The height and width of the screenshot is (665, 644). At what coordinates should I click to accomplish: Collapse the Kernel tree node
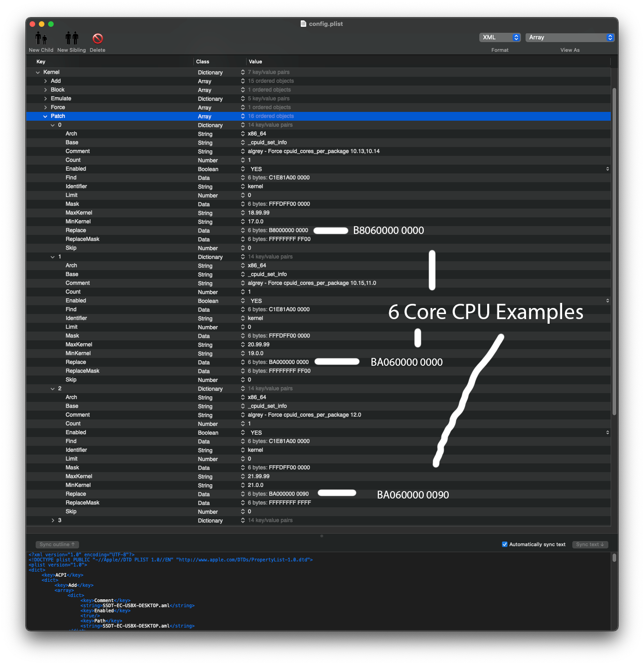(x=38, y=72)
